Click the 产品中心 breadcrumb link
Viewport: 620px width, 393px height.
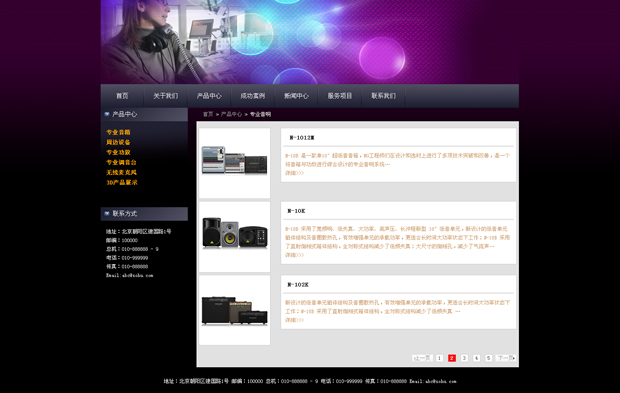tap(231, 114)
